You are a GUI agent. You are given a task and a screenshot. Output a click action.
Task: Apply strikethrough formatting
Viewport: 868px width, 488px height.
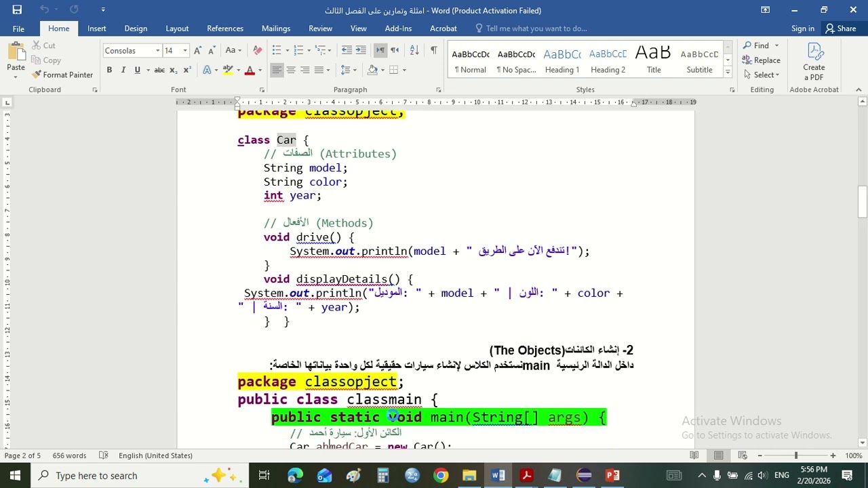coord(159,70)
